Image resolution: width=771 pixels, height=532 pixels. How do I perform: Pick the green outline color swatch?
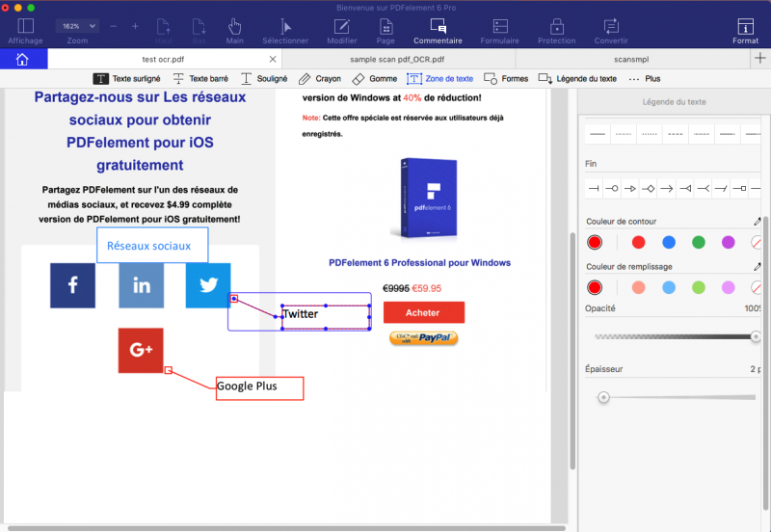pyautogui.click(x=698, y=243)
